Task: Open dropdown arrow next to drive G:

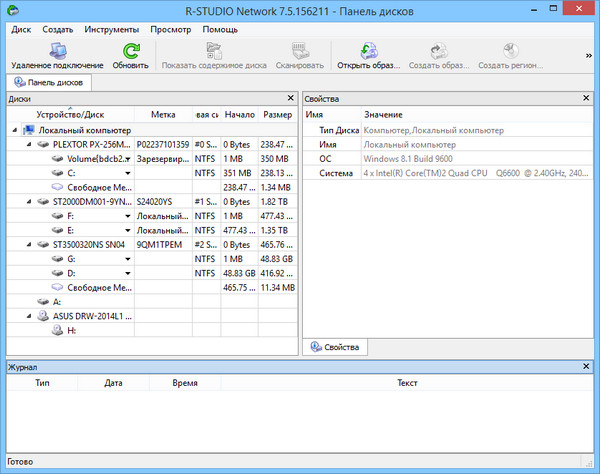Action: coord(128,258)
